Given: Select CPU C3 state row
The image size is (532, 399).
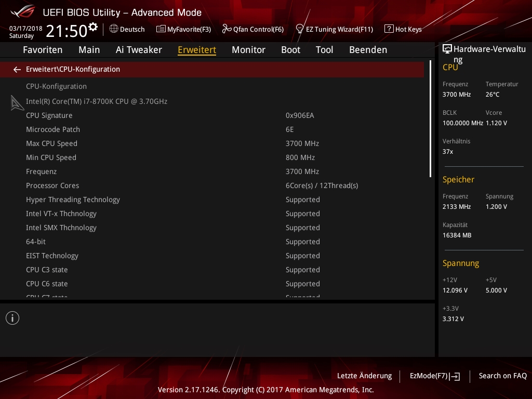Looking at the screenshot, I should 212,270.
